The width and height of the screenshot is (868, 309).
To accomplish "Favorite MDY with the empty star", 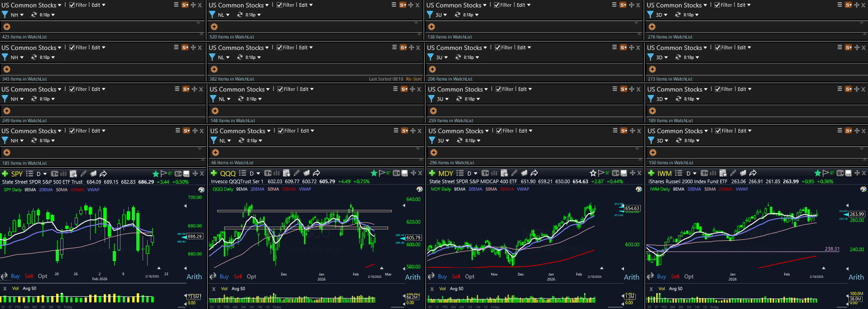I will click(x=593, y=173).
